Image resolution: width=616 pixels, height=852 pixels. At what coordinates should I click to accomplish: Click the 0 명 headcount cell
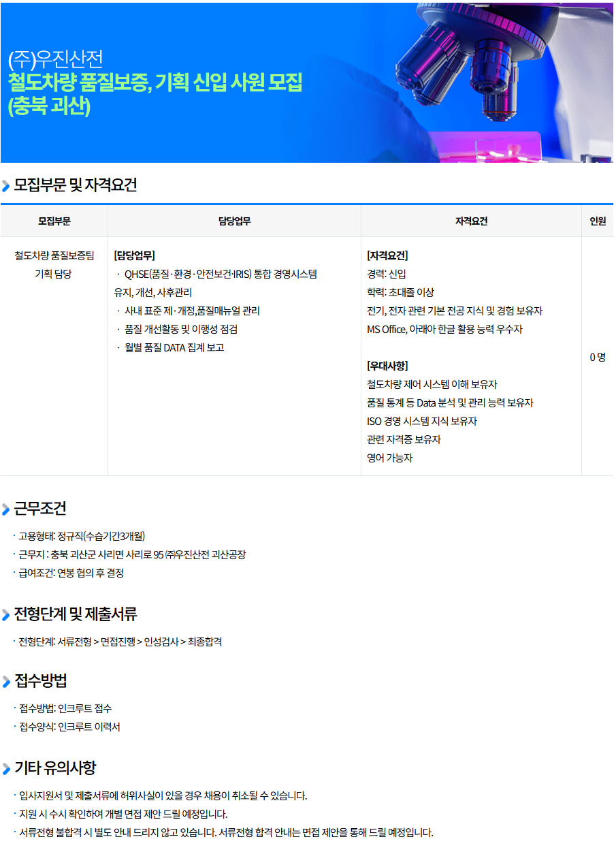(598, 357)
